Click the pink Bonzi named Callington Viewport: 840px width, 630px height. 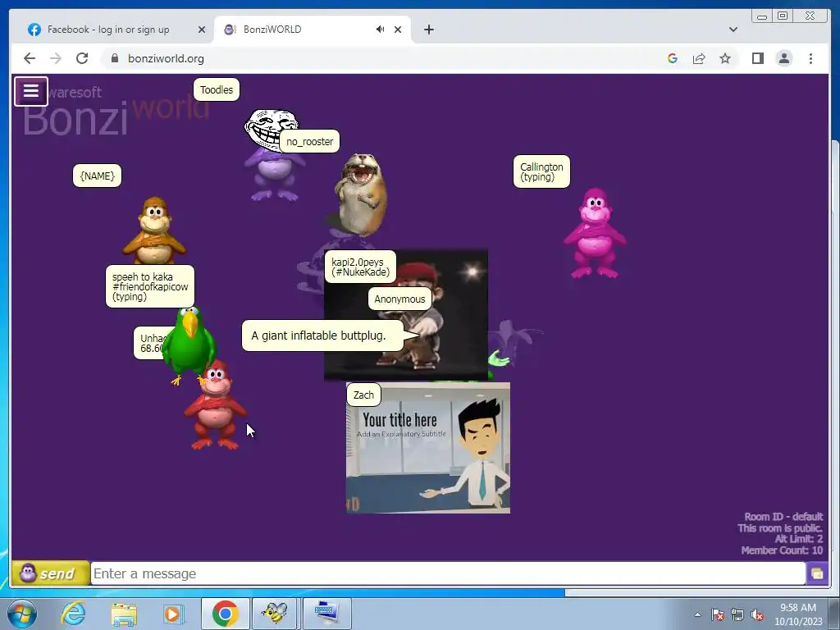pyautogui.click(x=595, y=233)
